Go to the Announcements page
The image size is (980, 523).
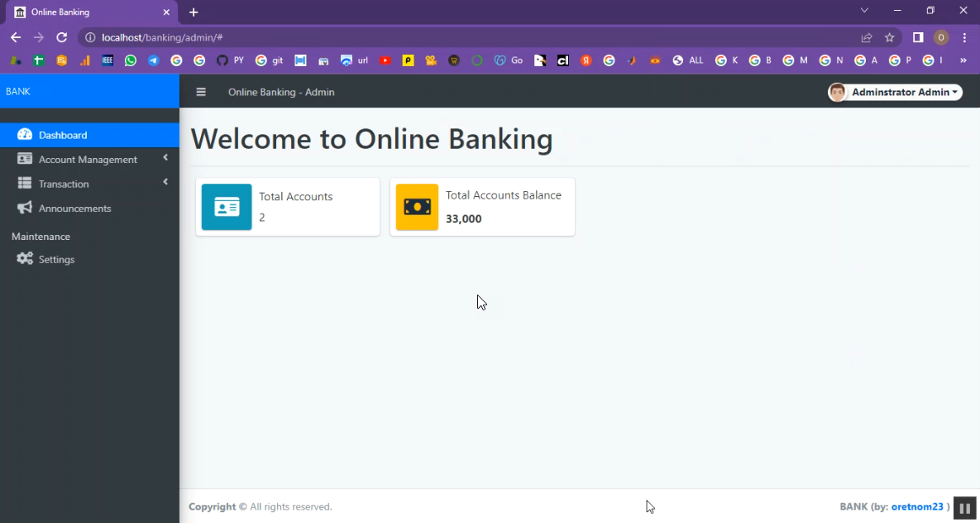89,209
